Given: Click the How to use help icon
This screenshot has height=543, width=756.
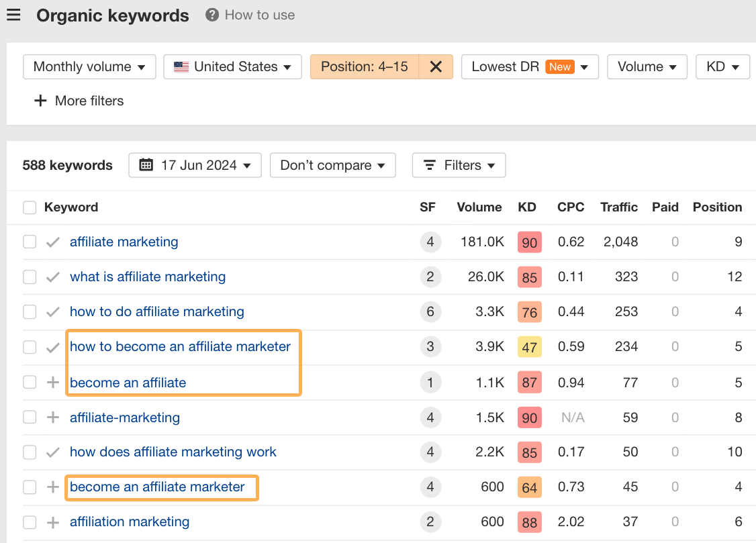Looking at the screenshot, I should [x=212, y=15].
